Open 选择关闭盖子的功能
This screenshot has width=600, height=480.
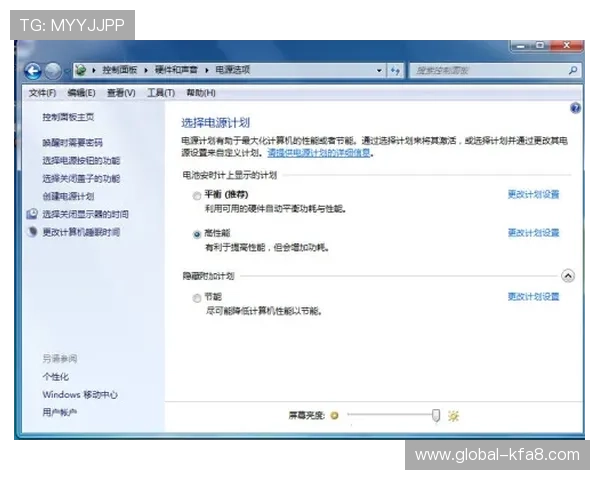(81, 178)
